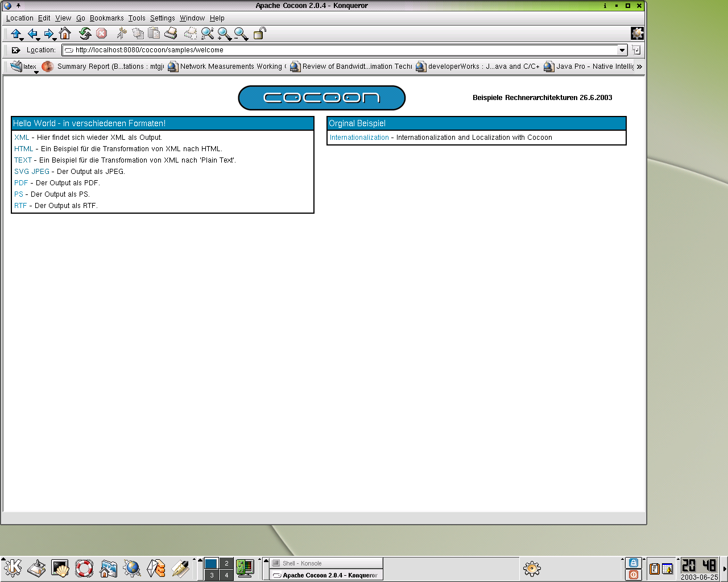The height and width of the screenshot is (582, 728).
Task: Open the Settings menu
Action: [x=163, y=18]
